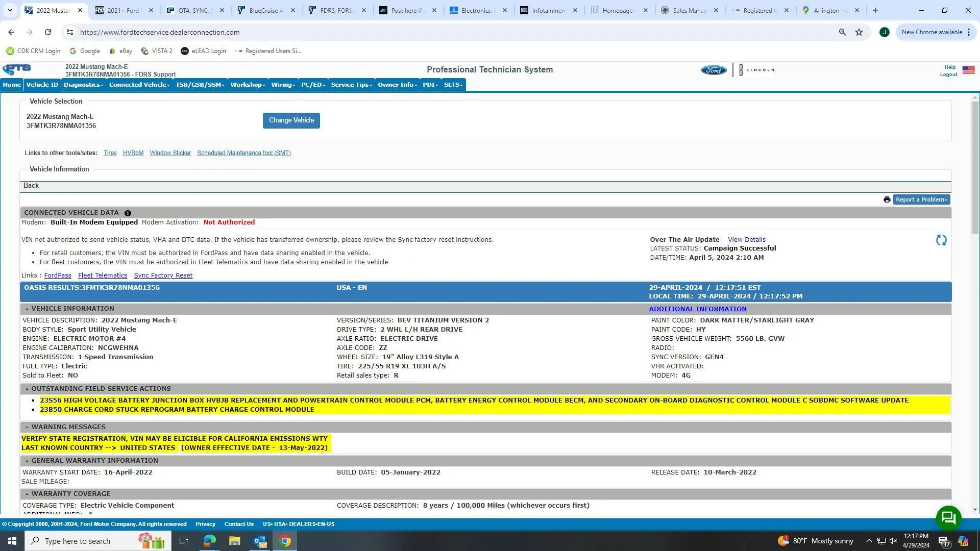980x551 pixels.
Task: Bookmark this page with the star
Action: tap(859, 32)
